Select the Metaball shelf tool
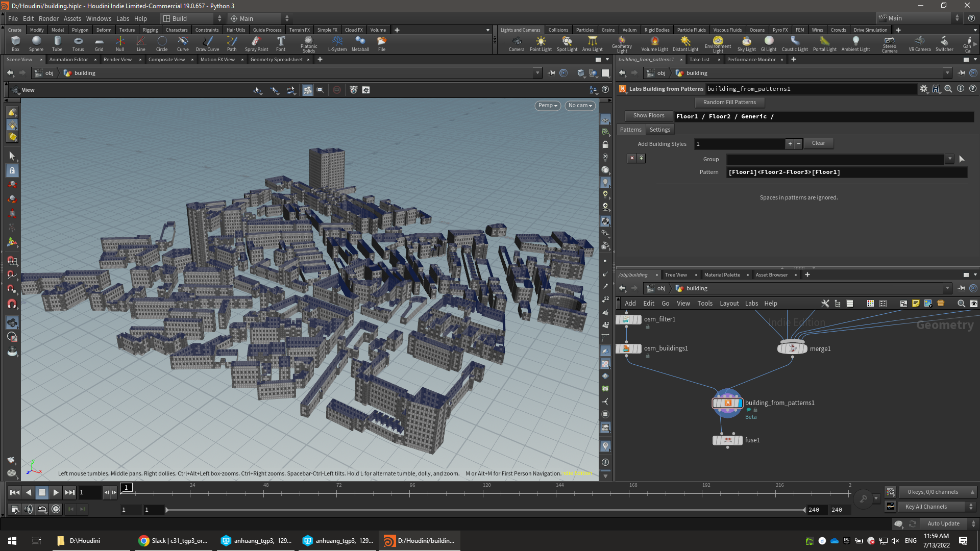The height and width of the screenshot is (551, 980). click(x=360, y=43)
